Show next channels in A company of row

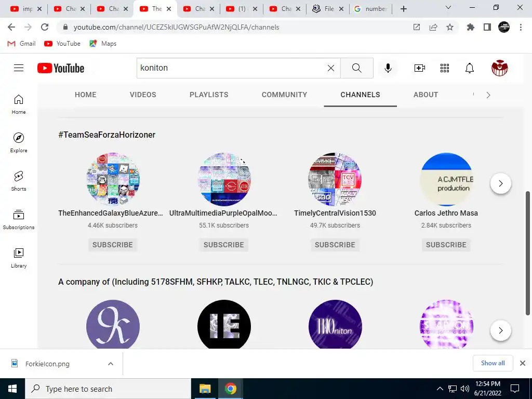click(x=501, y=330)
